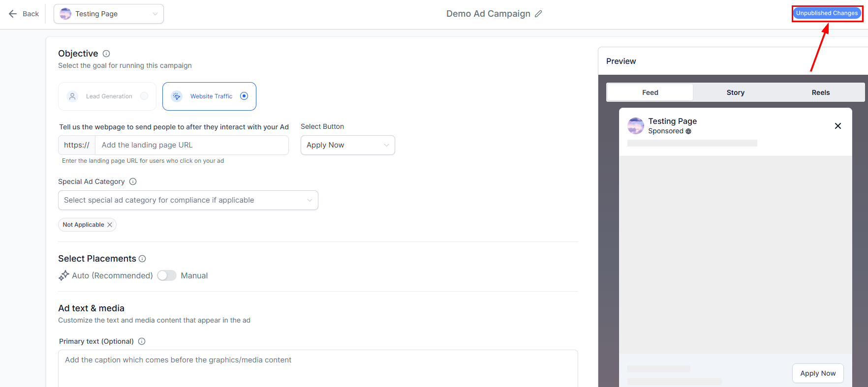Select Website Traffic radio button
This screenshot has width=868, height=387.
pyautogui.click(x=244, y=96)
